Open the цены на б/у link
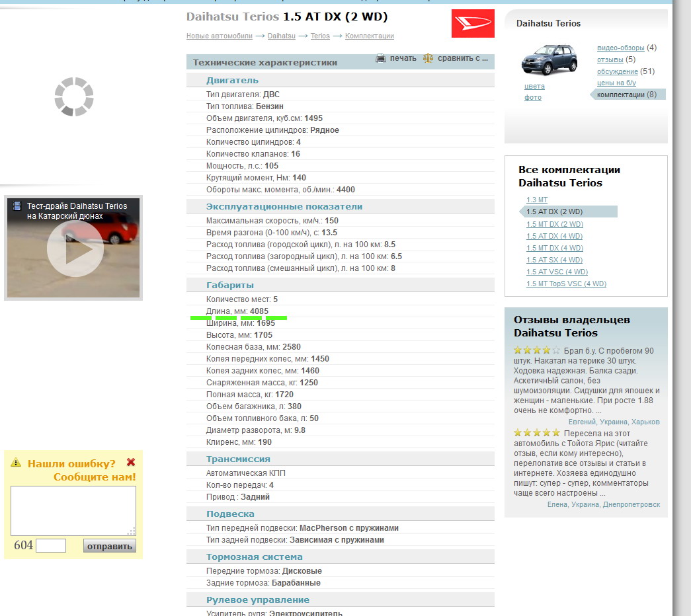 [x=616, y=83]
